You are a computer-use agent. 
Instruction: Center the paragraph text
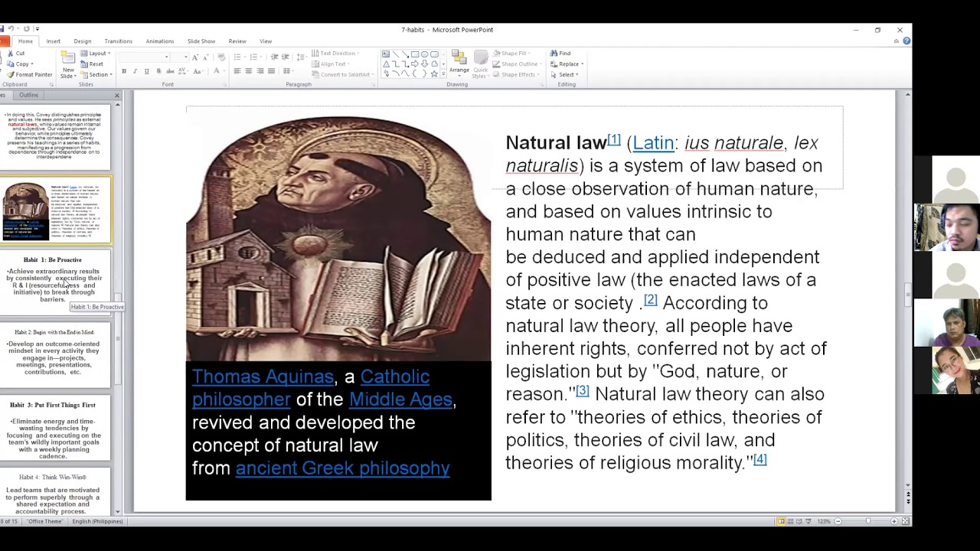point(249,71)
